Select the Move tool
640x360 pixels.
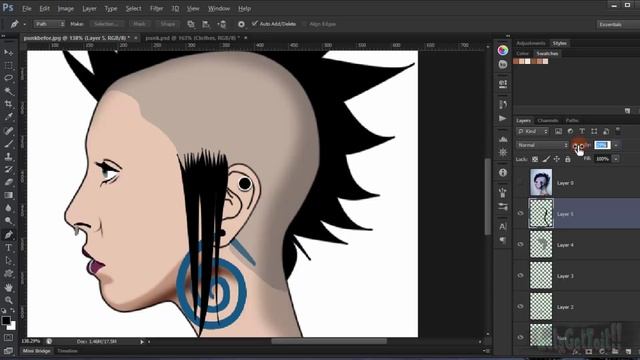(9, 53)
